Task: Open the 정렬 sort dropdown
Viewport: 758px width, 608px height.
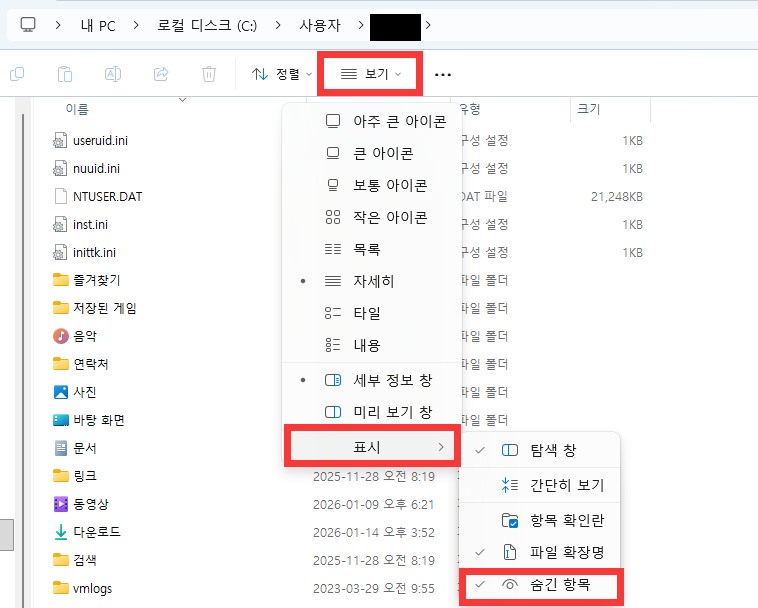Action: click(281, 74)
